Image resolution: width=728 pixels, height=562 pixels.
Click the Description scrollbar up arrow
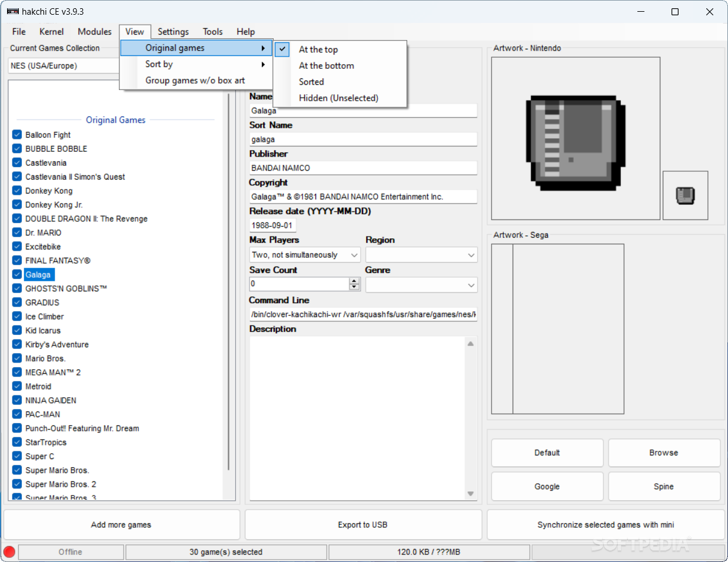(x=471, y=344)
